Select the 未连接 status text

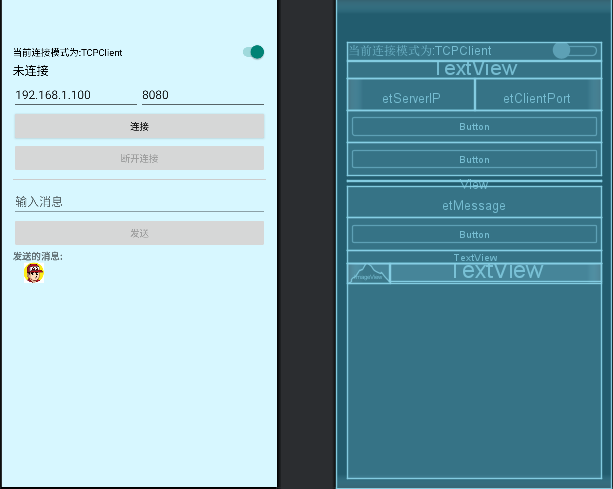30,71
